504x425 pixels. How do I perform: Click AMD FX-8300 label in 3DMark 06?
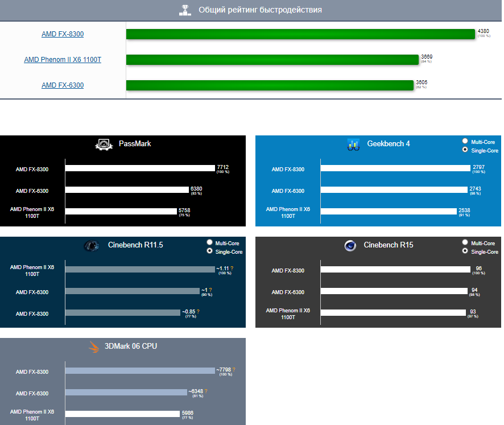(x=32, y=372)
